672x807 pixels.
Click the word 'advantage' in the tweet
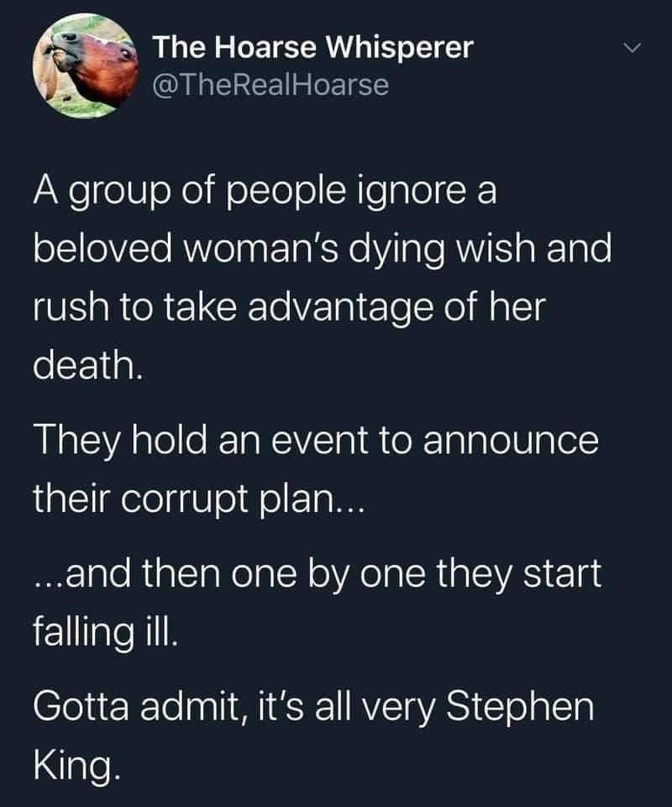(x=341, y=309)
